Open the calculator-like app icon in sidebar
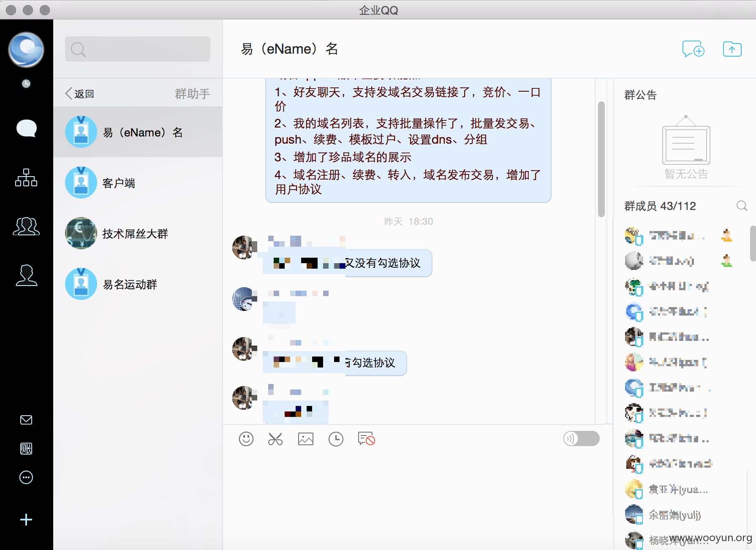 26,449
